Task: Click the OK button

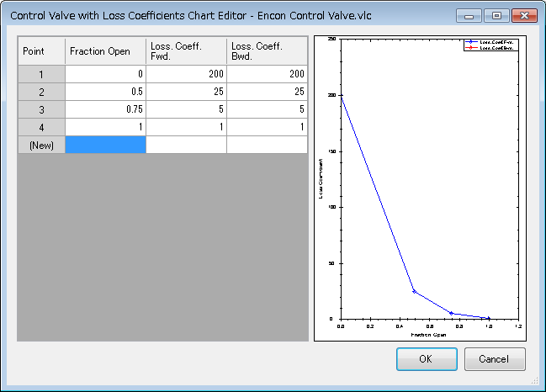Action: pyautogui.click(x=427, y=359)
